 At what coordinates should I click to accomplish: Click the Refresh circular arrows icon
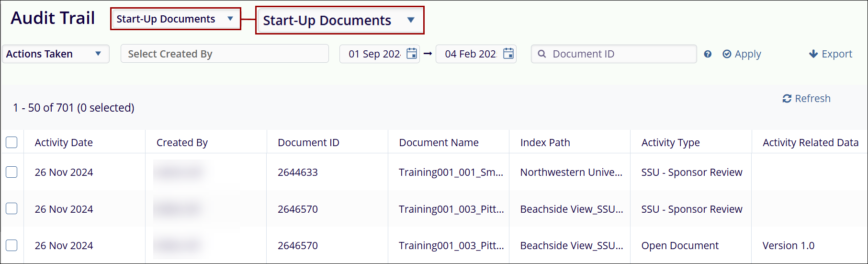[787, 99]
